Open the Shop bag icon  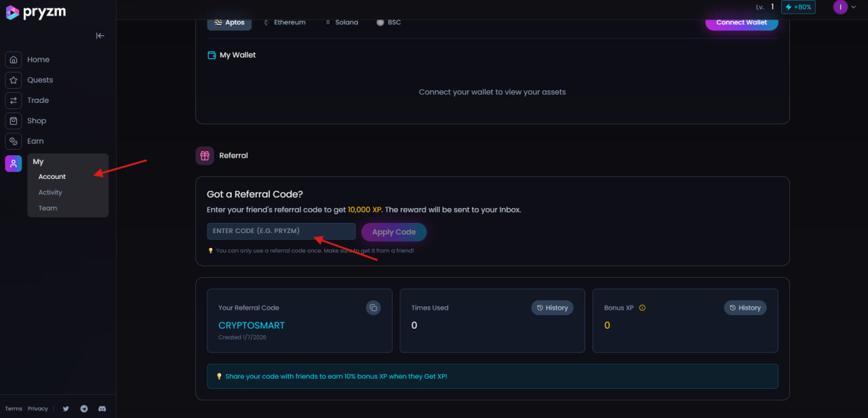[x=14, y=121]
